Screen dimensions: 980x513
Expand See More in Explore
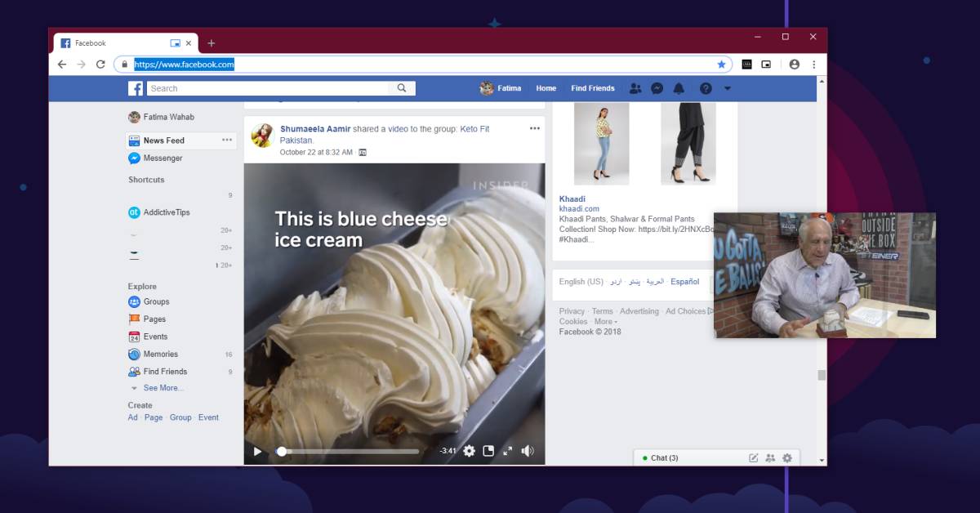(163, 388)
